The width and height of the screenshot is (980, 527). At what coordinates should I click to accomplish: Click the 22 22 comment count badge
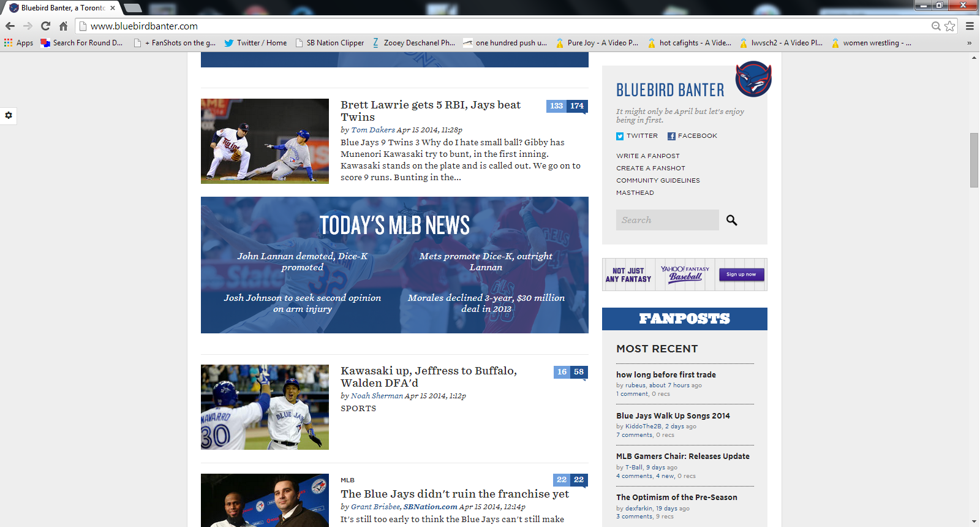pos(570,480)
